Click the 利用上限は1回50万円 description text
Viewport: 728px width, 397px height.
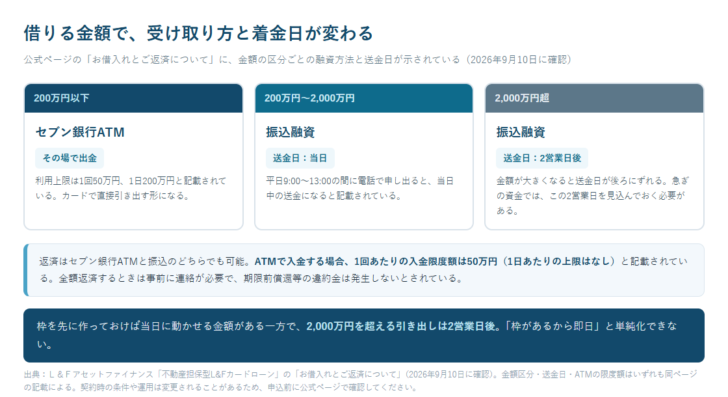[131, 188]
